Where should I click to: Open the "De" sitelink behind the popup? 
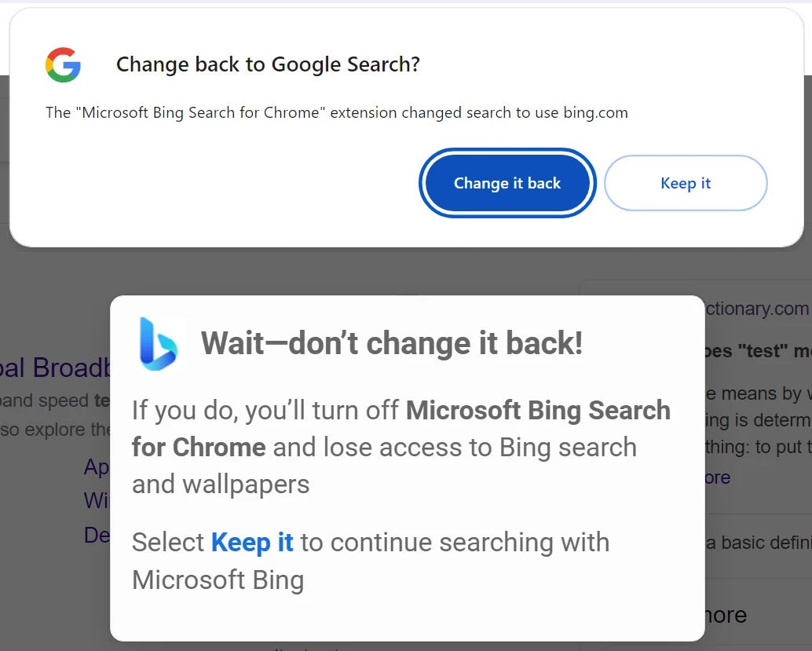[x=97, y=535]
